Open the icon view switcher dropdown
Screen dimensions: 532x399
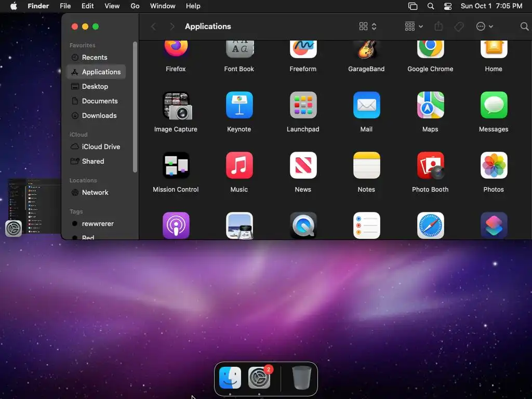tap(368, 26)
